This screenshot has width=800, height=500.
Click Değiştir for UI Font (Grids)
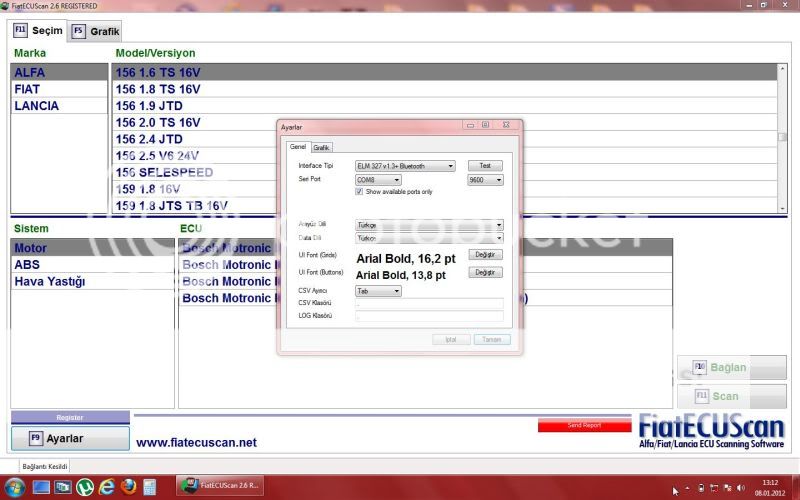485,255
